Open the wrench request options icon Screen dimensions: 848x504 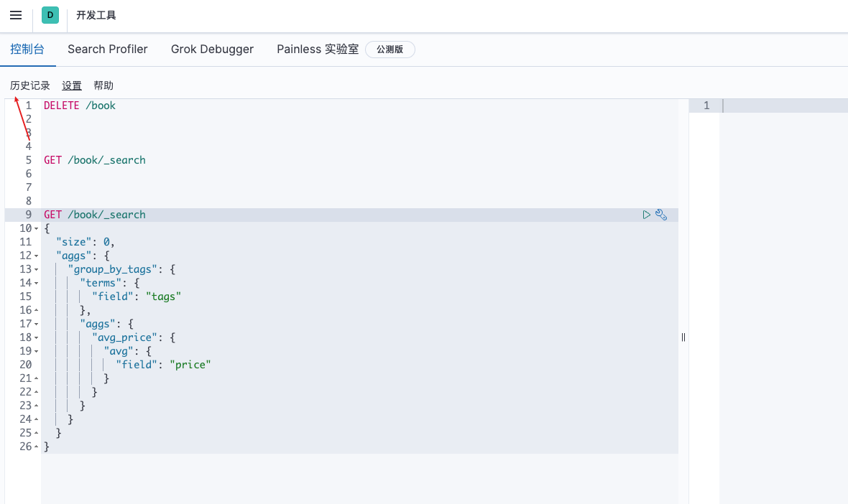click(x=661, y=215)
